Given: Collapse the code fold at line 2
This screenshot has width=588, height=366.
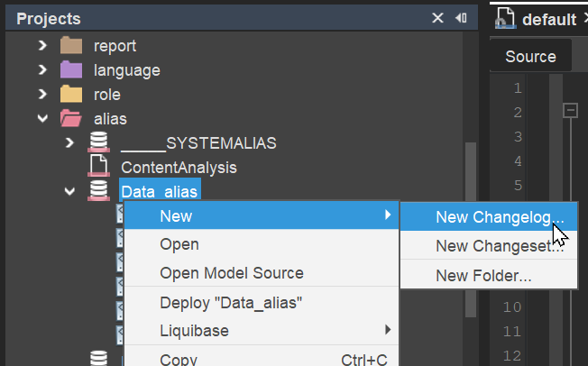Looking at the screenshot, I should (570, 111).
